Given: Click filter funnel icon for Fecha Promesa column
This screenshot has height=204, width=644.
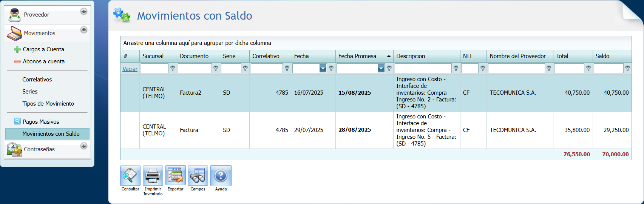Looking at the screenshot, I should (389, 68).
